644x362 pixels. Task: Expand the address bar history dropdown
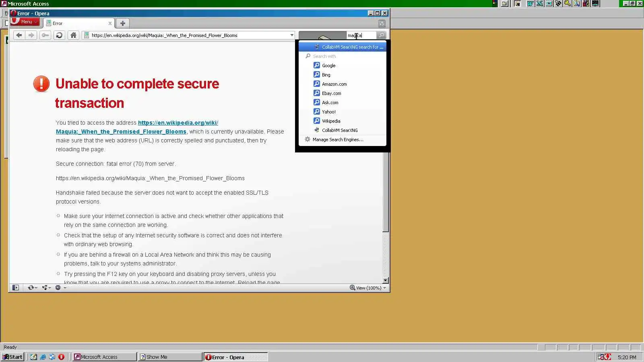pos(292,35)
